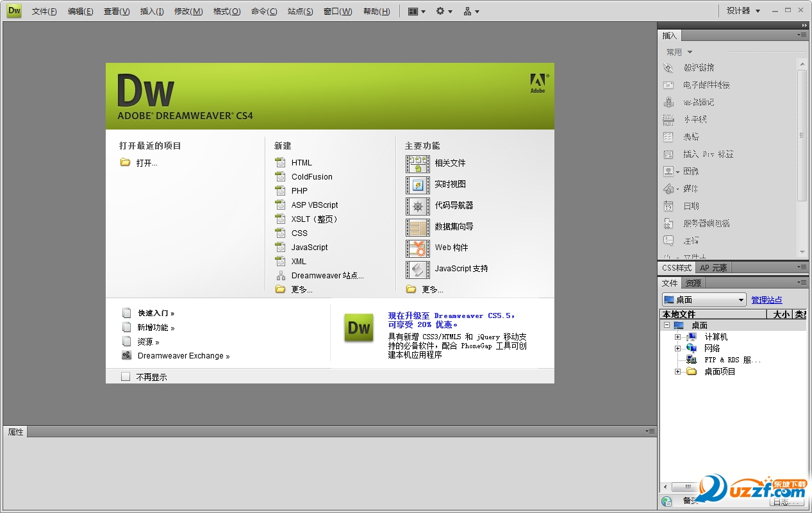Switch to the AP 元素 tab
This screenshot has height=513, width=812.
[x=713, y=268]
